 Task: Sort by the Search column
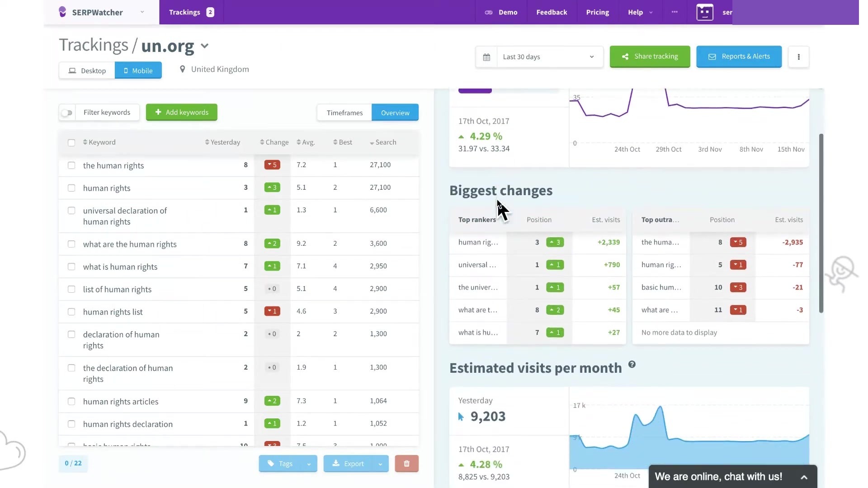point(383,142)
